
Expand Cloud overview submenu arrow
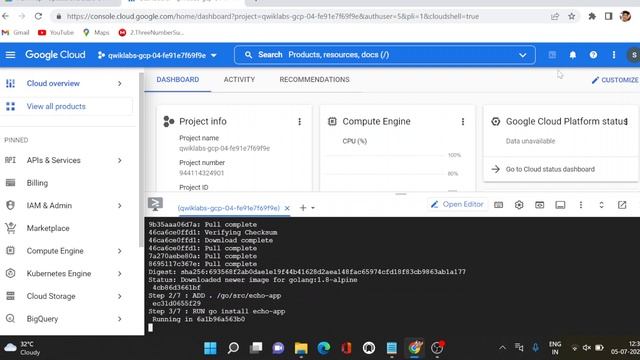pyautogui.click(x=120, y=83)
